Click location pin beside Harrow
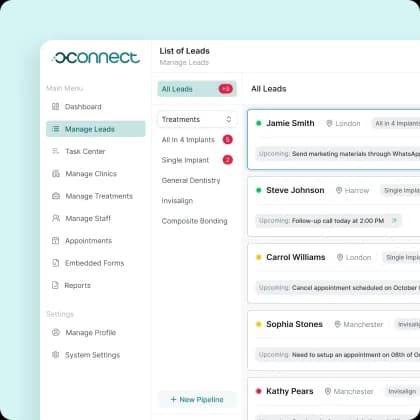Viewport: 420px width, 420px height. click(339, 190)
